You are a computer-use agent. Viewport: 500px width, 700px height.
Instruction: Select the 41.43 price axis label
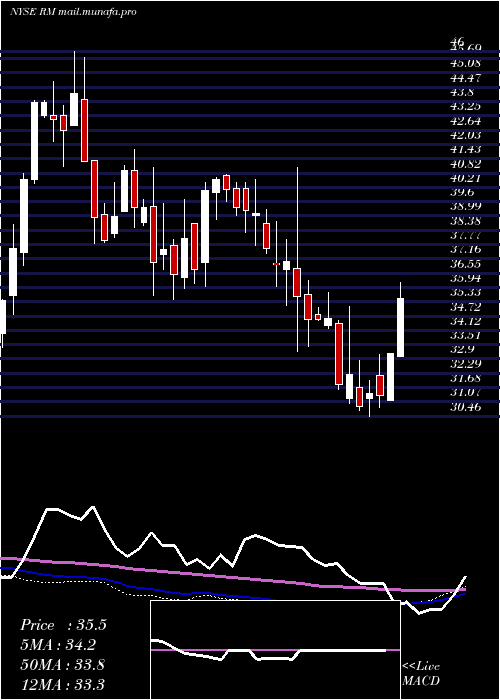[x=466, y=150]
